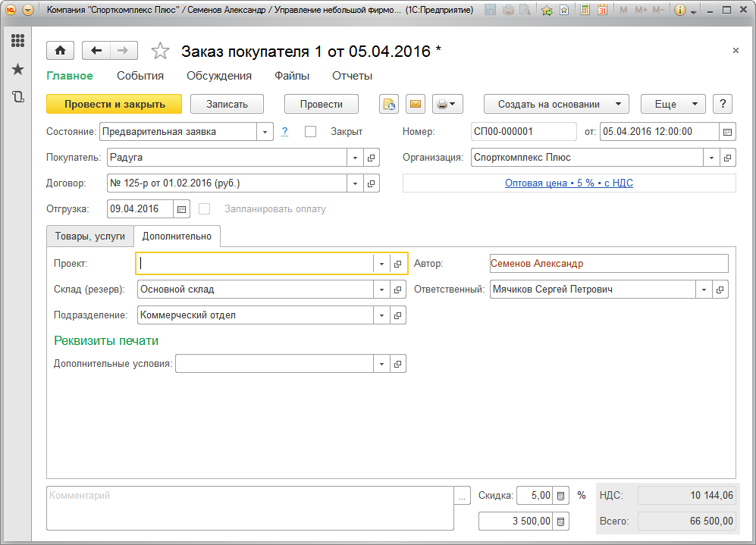The image size is (756, 545).
Task: Expand Проект dropdown list
Action: pyautogui.click(x=381, y=264)
